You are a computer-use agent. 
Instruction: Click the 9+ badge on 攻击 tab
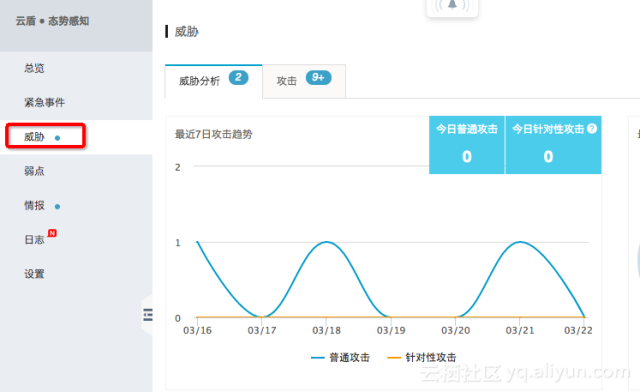pos(318,78)
